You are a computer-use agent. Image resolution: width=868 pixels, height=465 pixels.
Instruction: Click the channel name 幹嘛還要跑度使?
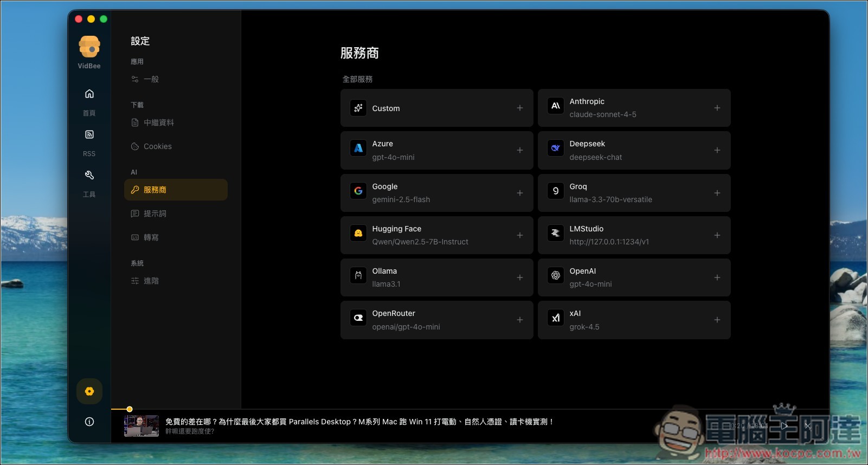(x=190, y=431)
